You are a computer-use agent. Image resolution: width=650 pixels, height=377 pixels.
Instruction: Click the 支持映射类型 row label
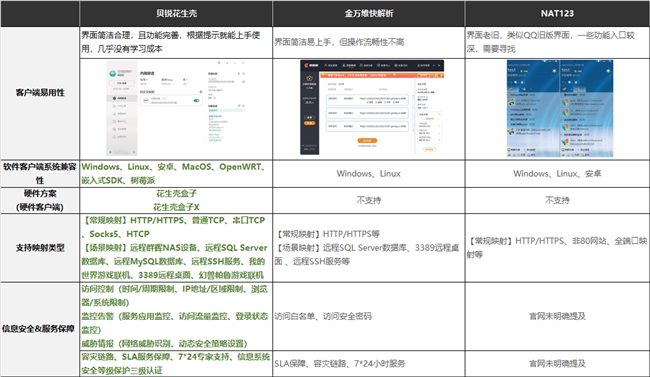40,248
